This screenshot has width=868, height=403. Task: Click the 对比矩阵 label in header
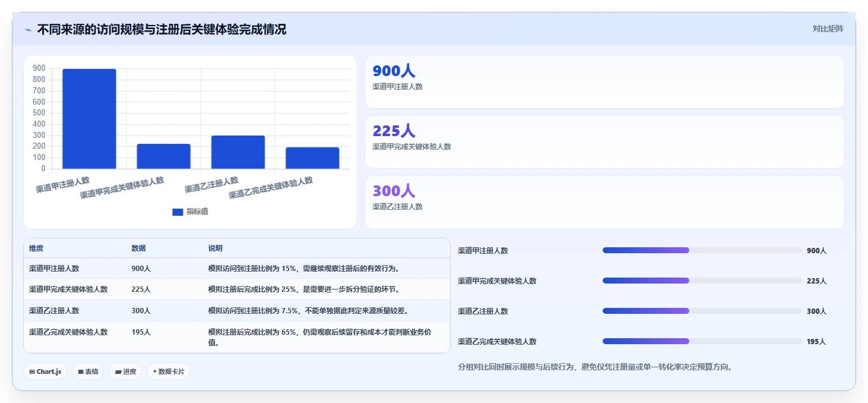[x=828, y=29]
